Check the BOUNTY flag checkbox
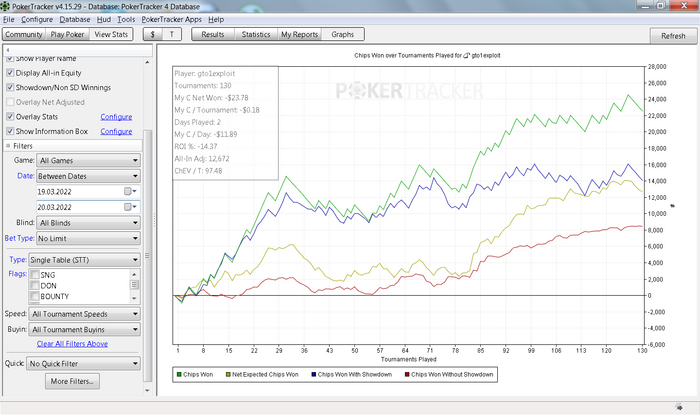700x415 pixels. [x=35, y=296]
